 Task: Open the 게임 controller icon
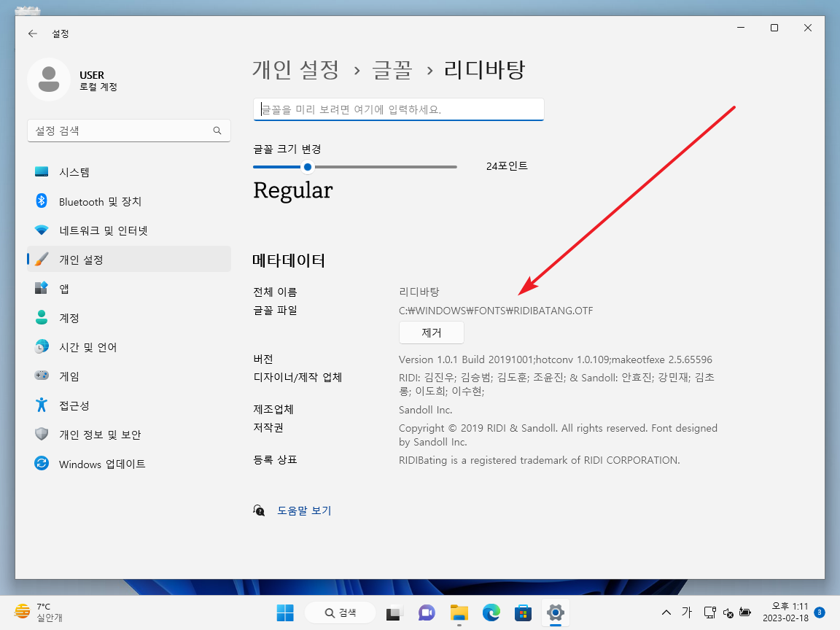(x=42, y=376)
